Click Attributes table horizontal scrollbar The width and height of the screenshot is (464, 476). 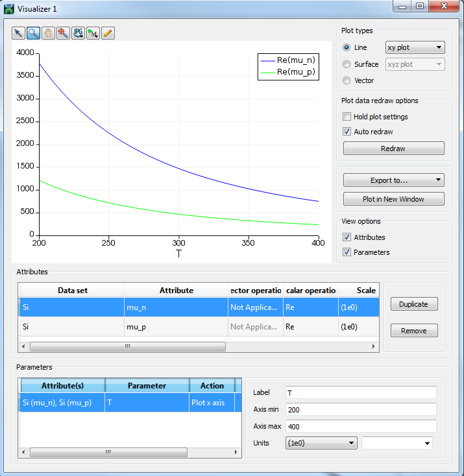tap(128, 346)
